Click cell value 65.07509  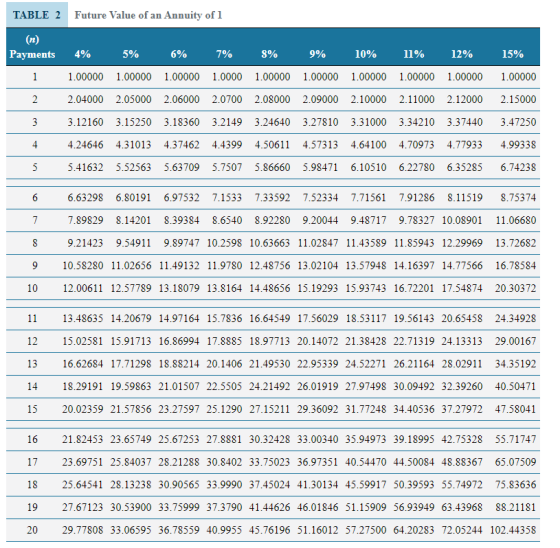[x=515, y=462]
